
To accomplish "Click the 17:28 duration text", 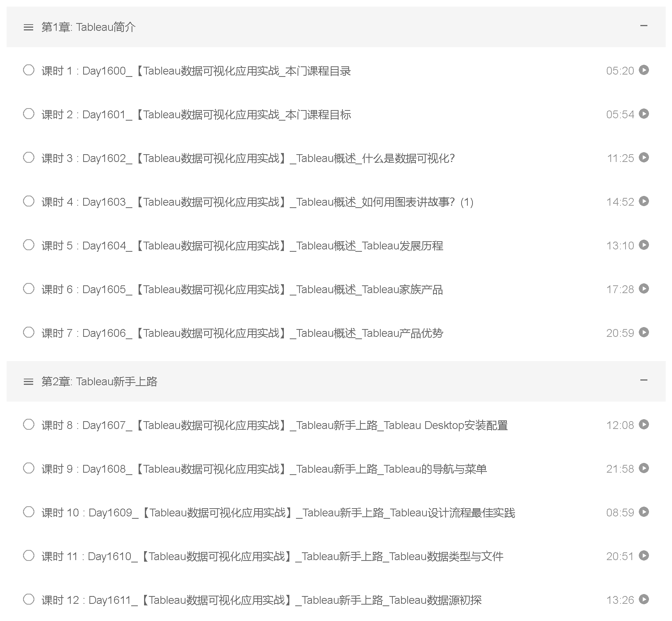I will [620, 289].
